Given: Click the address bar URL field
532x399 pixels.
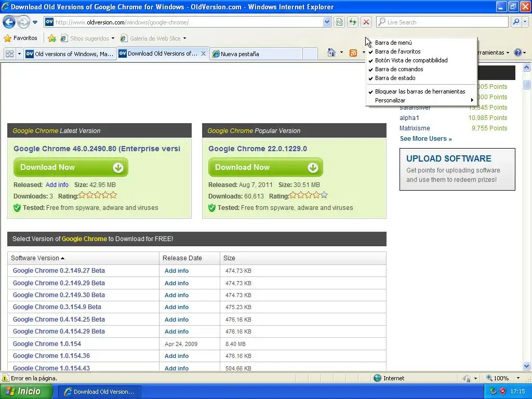Looking at the screenshot, I should [188, 22].
